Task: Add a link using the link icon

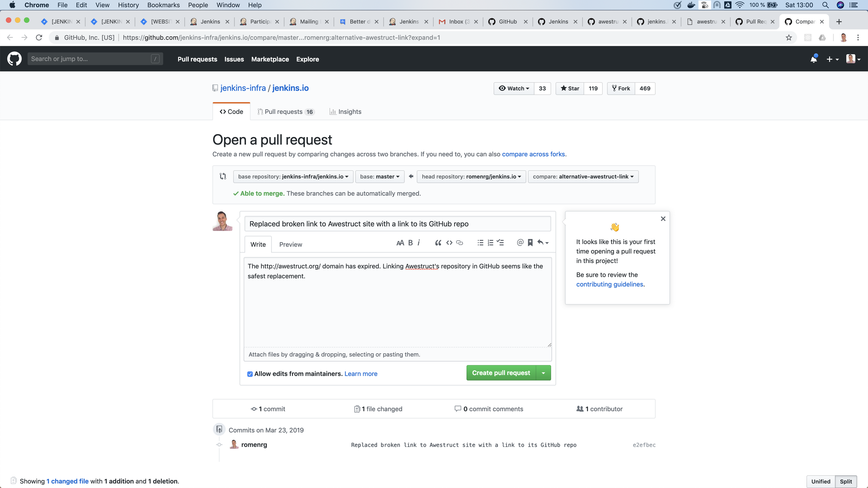Action: [459, 242]
